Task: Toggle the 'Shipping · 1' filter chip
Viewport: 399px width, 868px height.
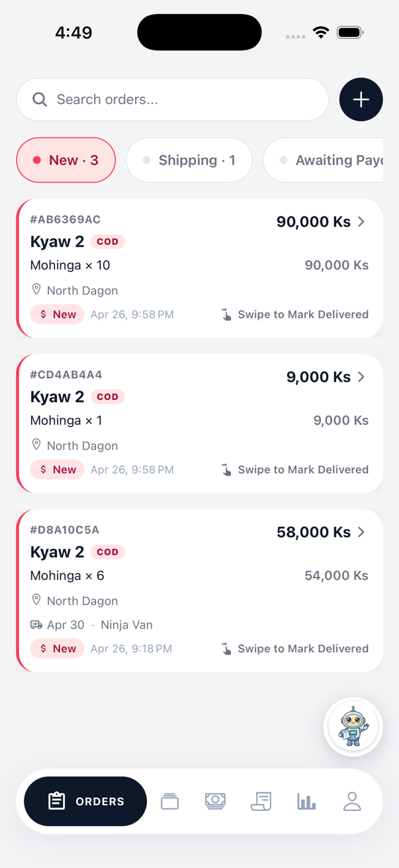Action: (189, 160)
